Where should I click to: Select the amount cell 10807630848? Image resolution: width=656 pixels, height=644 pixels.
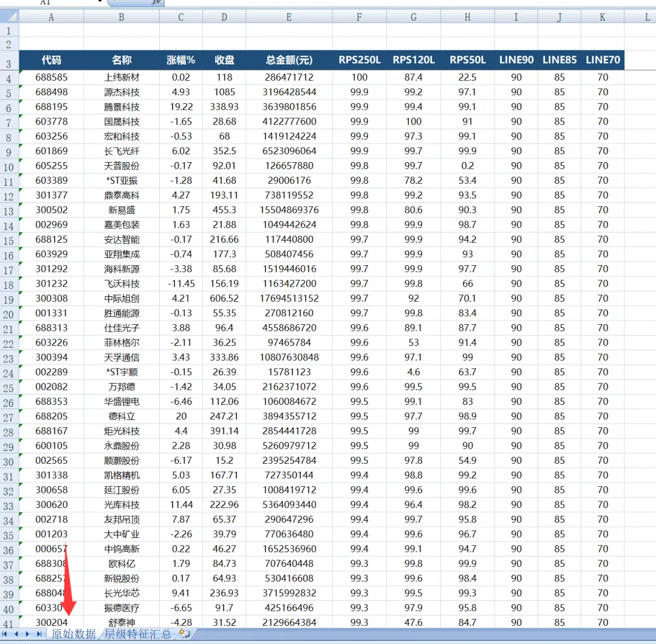click(289, 358)
